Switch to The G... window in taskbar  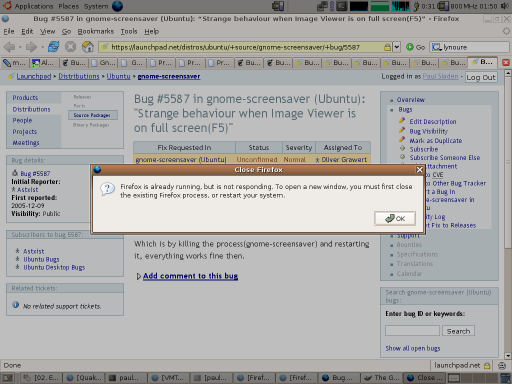tap(381, 378)
